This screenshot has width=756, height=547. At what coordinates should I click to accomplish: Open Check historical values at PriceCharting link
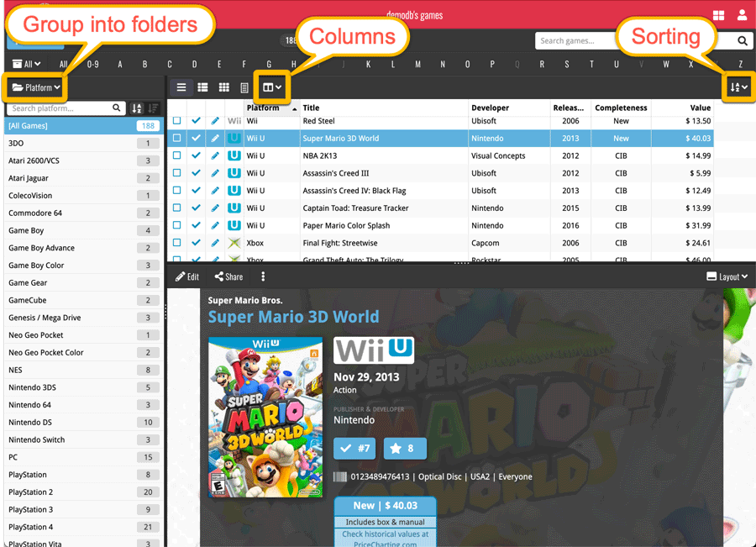386,539
